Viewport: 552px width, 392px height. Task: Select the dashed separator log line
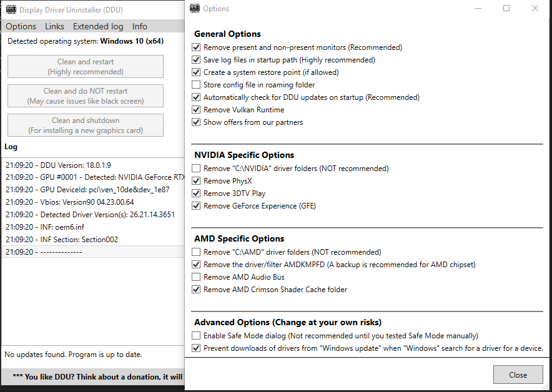[93, 252]
